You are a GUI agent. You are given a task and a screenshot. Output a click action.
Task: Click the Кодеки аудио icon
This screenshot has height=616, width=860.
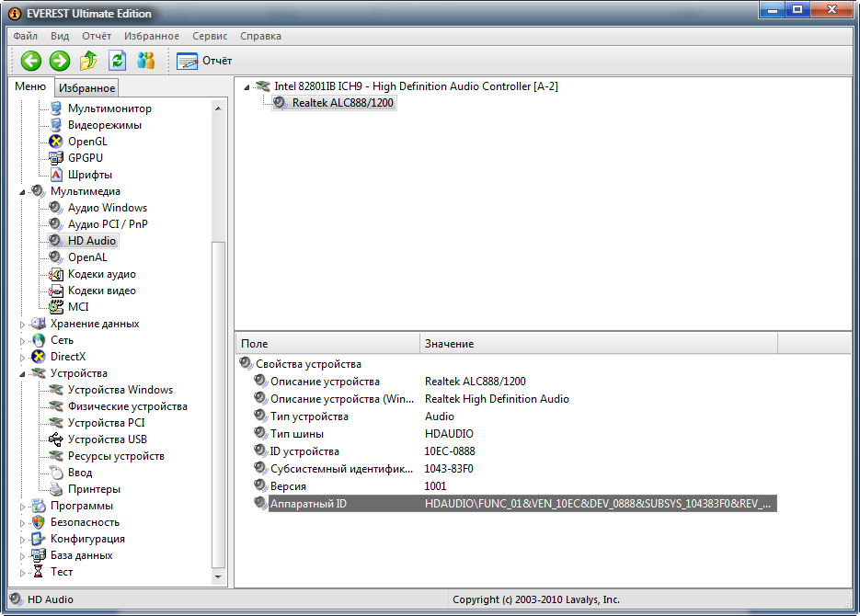(x=55, y=274)
